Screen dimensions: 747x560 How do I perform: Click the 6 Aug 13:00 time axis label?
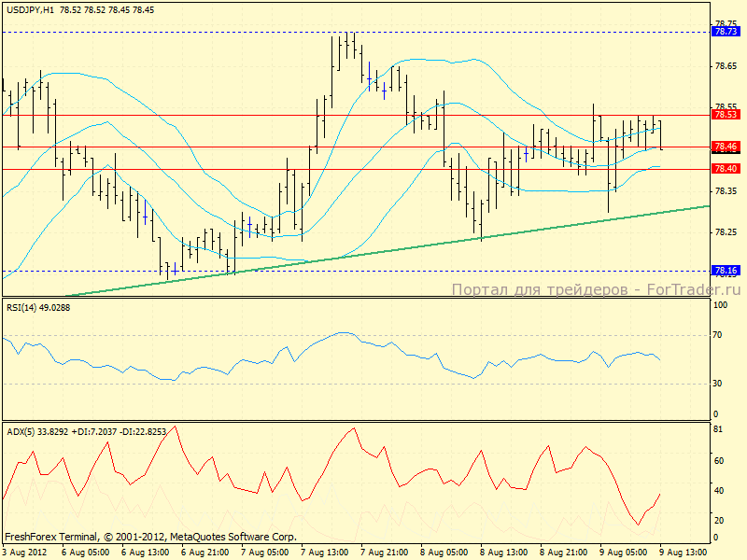pyautogui.click(x=147, y=553)
